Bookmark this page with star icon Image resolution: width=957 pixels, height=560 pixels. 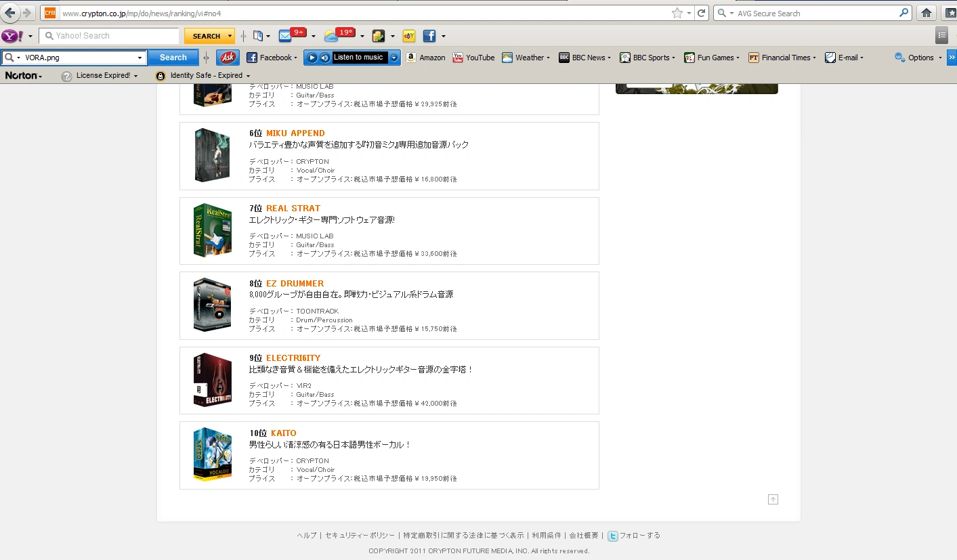pos(677,13)
